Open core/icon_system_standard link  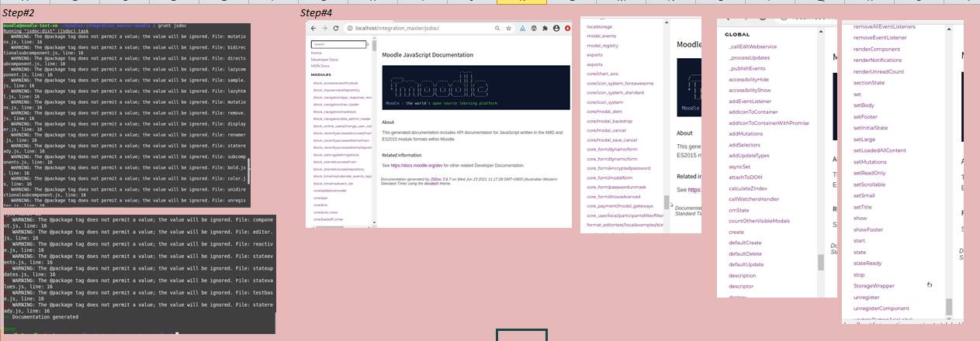click(x=615, y=92)
